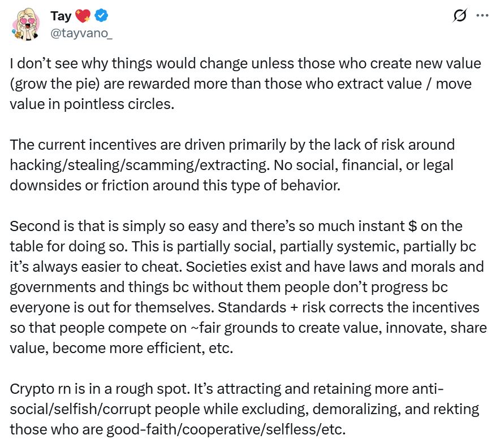
Task: Click the paragraph starting "Crypto rn is"
Action: pyautogui.click(x=227, y=409)
